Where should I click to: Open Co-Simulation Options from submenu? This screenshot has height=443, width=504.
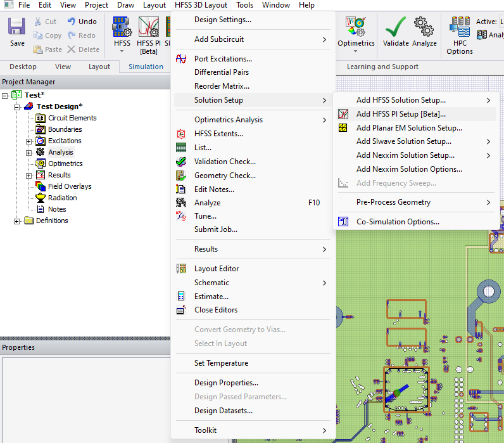tap(398, 222)
